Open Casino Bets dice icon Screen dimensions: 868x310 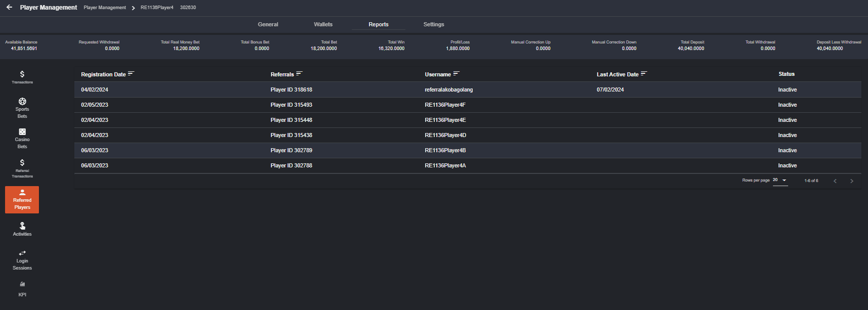pyautogui.click(x=22, y=131)
